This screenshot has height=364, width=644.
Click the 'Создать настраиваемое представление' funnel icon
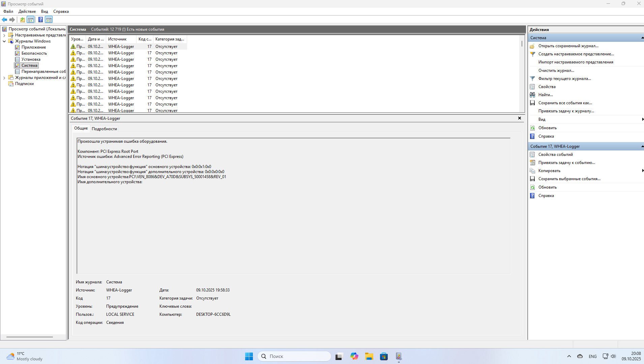coord(532,54)
